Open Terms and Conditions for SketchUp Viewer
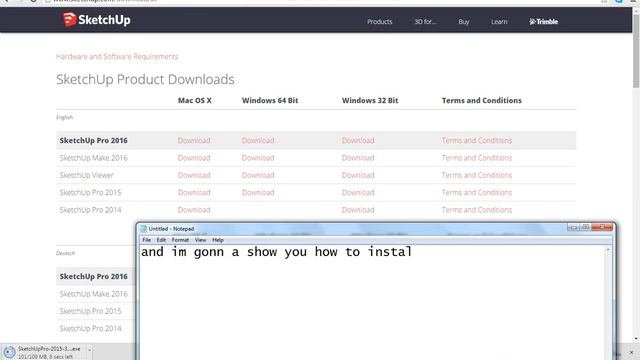640x360 pixels. 476,175
